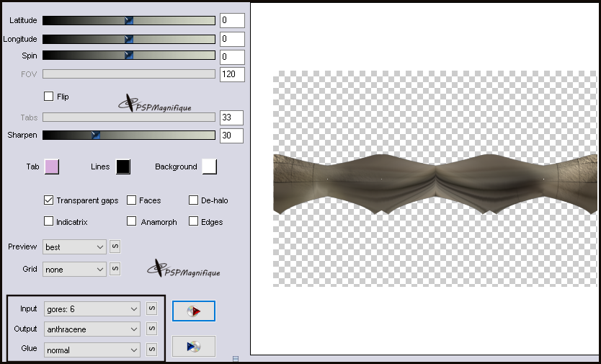
Task: Enable the Flip checkbox
Action: [49, 97]
